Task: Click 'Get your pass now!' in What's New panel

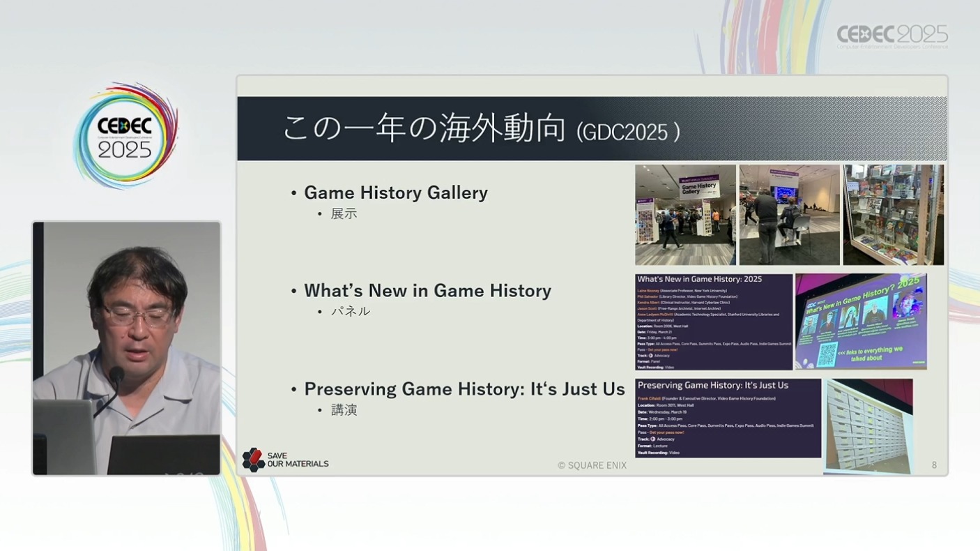Action: click(x=663, y=349)
